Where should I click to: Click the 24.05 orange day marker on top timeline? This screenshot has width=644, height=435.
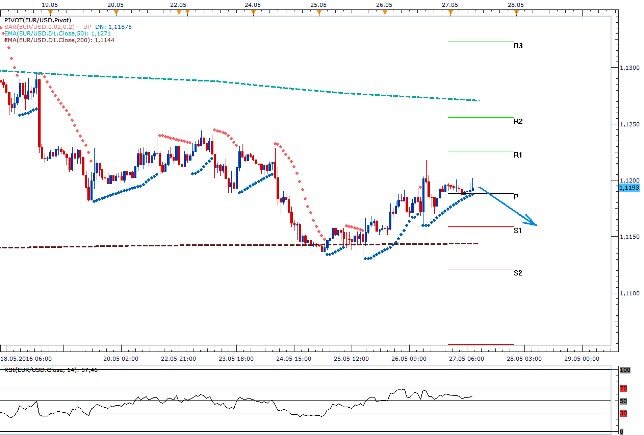point(251,12)
